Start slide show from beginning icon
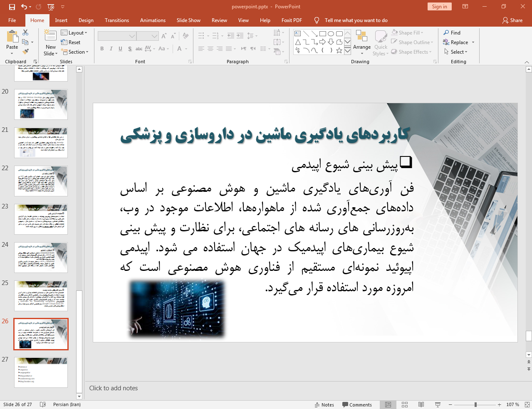Screen dimensions: 532x409 pyautogui.click(x=51, y=7)
